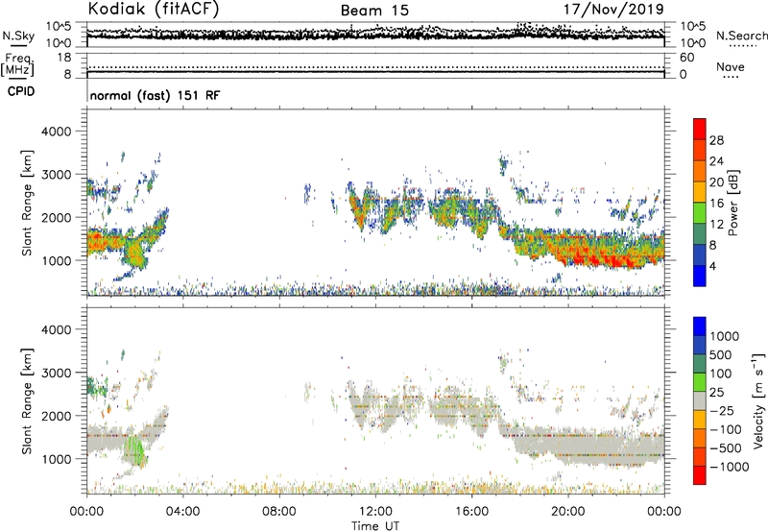Click the 'N.Search' legend label
This screenshot has width=768, height=532.
741,36
